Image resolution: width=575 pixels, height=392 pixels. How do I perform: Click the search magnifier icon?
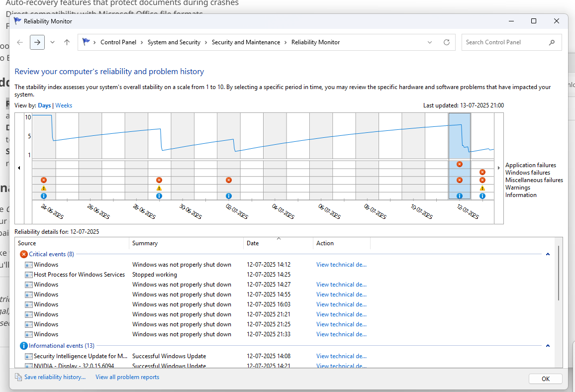click(552, 43)
